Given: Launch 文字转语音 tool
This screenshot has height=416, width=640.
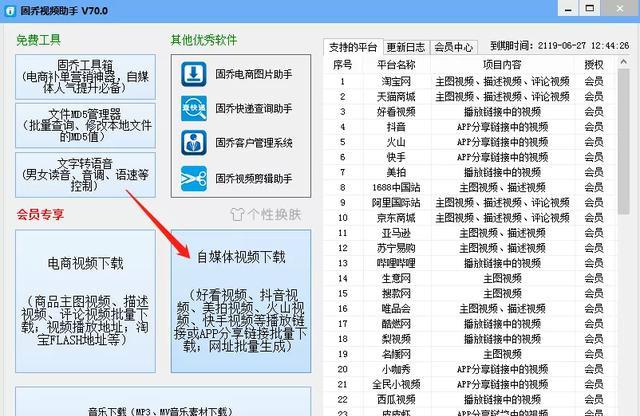Looking at the screenshot, I should pos(85,175).
